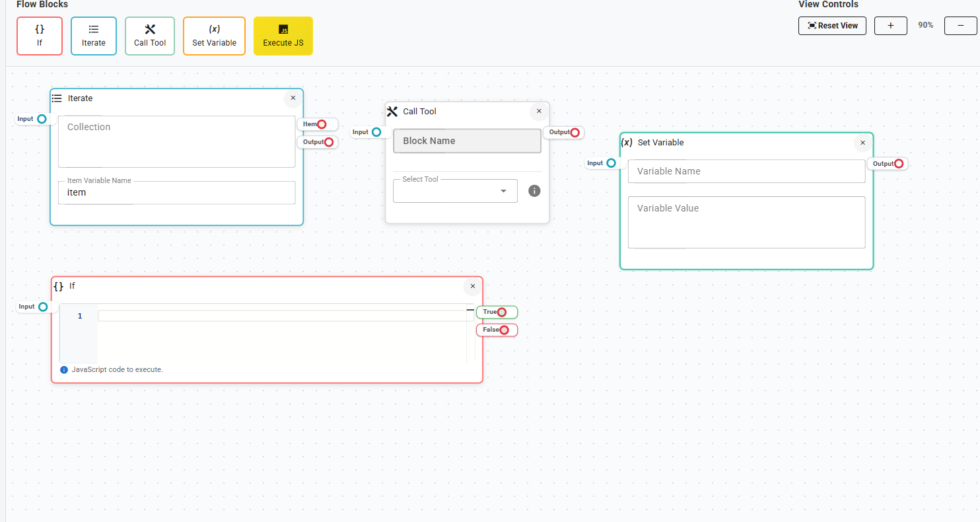Close the Iterate block

[x=293, y=98]
